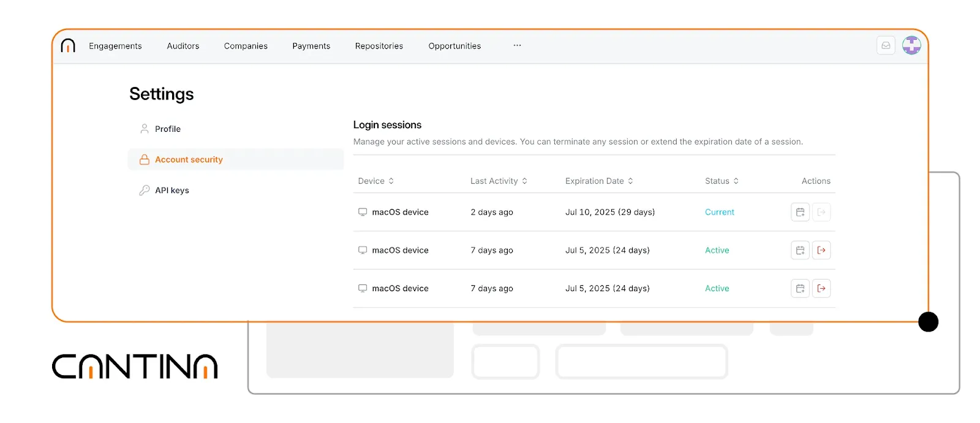Open the Payments nav item
The height and width of the screenshot is (423, 980).
click(311, 46)
